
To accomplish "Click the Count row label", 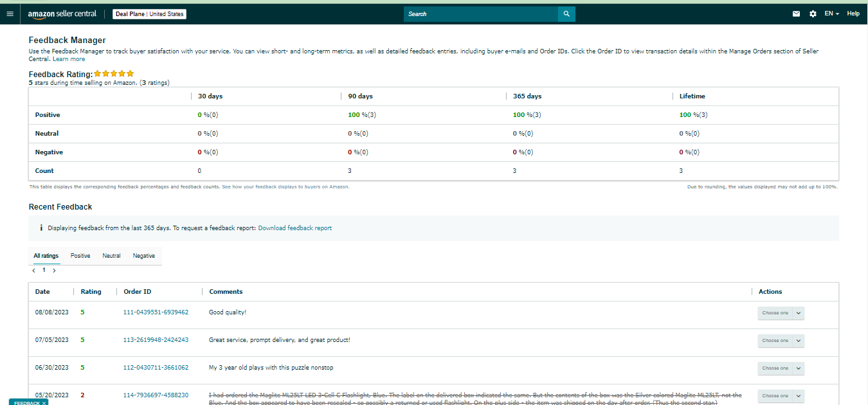I will (44, 171).
